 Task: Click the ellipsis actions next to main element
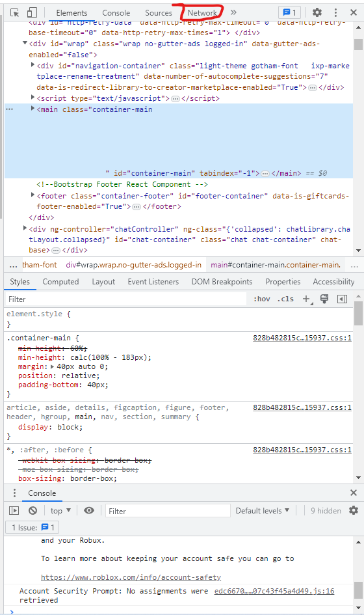pos(9,109)
